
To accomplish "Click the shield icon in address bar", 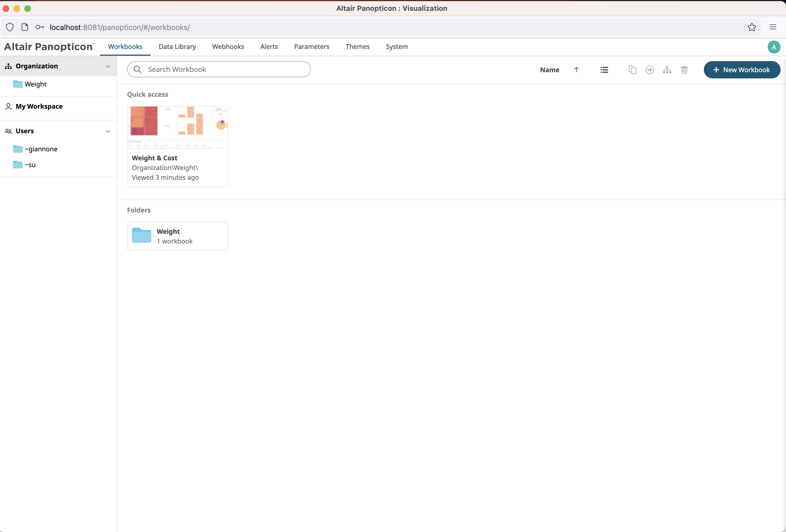I will (10, 27).
